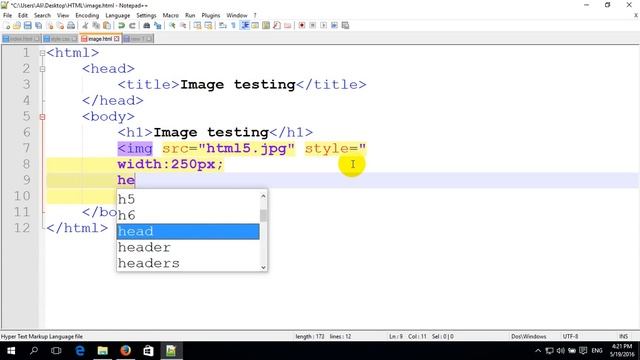The height and width of the screenshot is (360, 640).
Task: Click the autocomplete list scrollbar thumb
Action: tap(264, 215)
